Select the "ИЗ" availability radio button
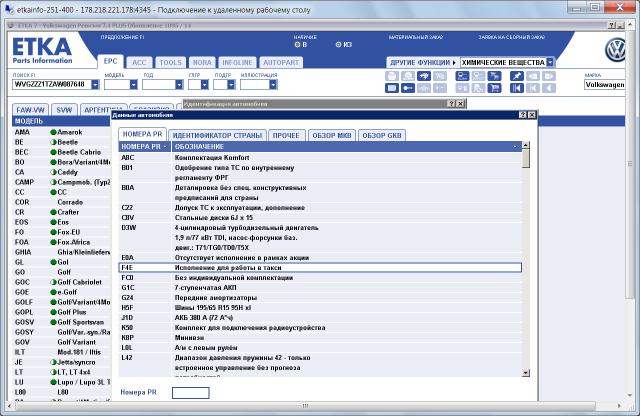This screenshot has width=640, height=416. click(338, 44)
